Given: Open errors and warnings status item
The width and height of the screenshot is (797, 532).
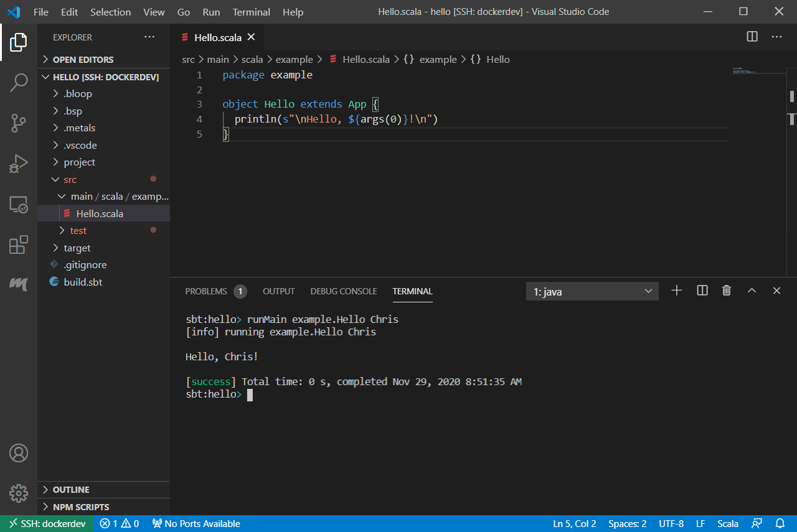Looking at the screenshot, I should (x=120, y=524).
